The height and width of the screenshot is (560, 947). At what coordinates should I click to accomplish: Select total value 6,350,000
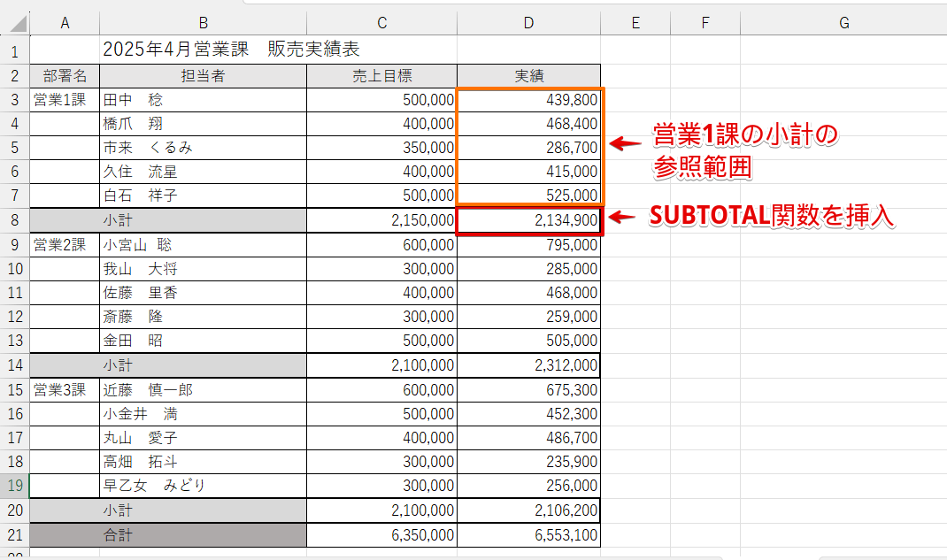381,534
